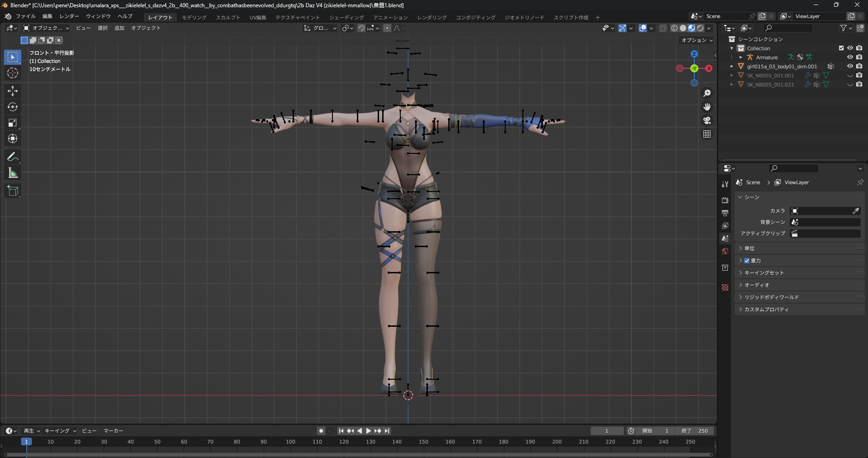Open the 追加 menu in the viewport header
Image resolution: width=868 pixels, height=458 pixels.
(119, 28)
